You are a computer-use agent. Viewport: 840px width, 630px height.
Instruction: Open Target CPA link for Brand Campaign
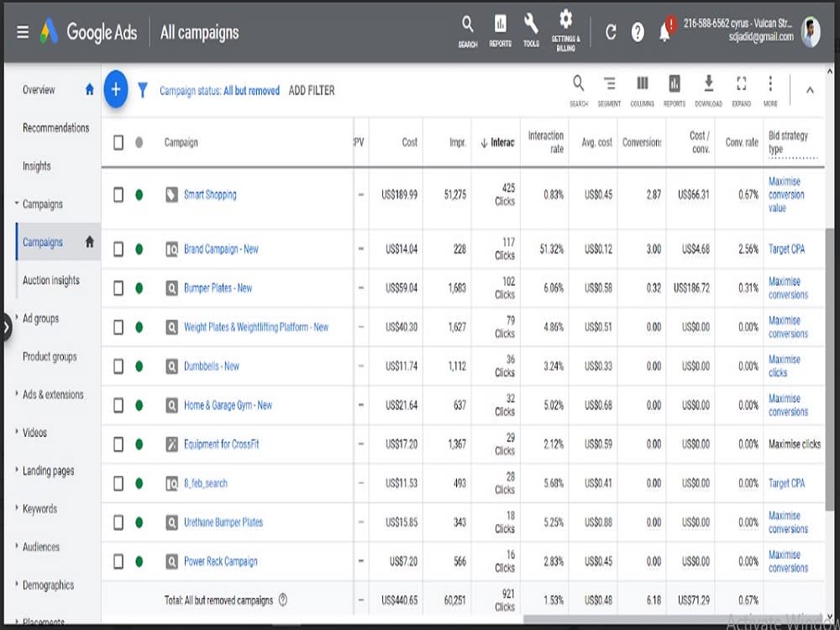[786, 249]
